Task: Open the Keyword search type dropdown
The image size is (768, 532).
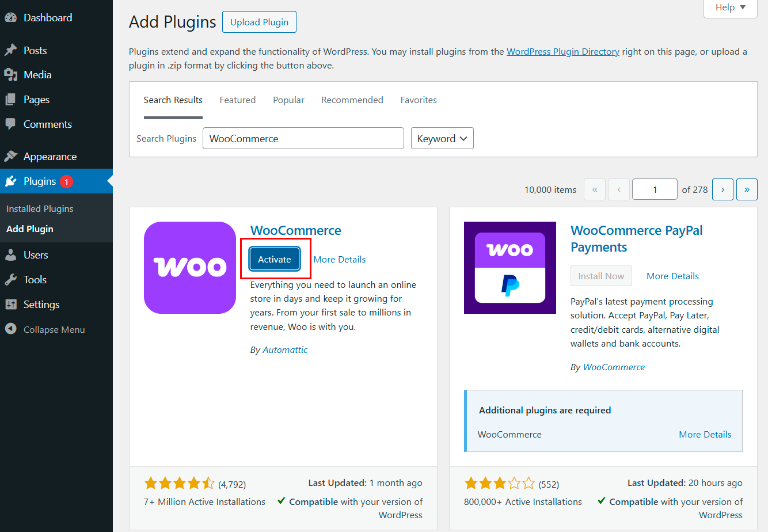Action: pyautogui.click(x=442, y=139)
